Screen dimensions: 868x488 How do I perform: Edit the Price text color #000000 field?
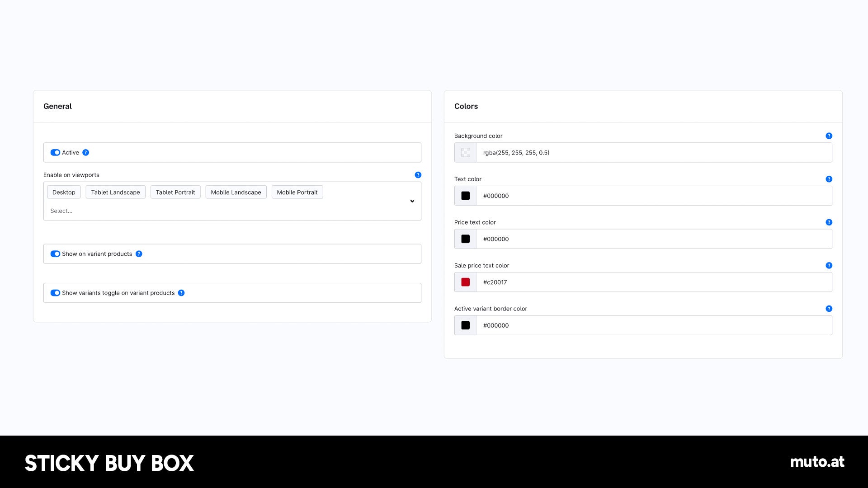click(x=654, y=239)
